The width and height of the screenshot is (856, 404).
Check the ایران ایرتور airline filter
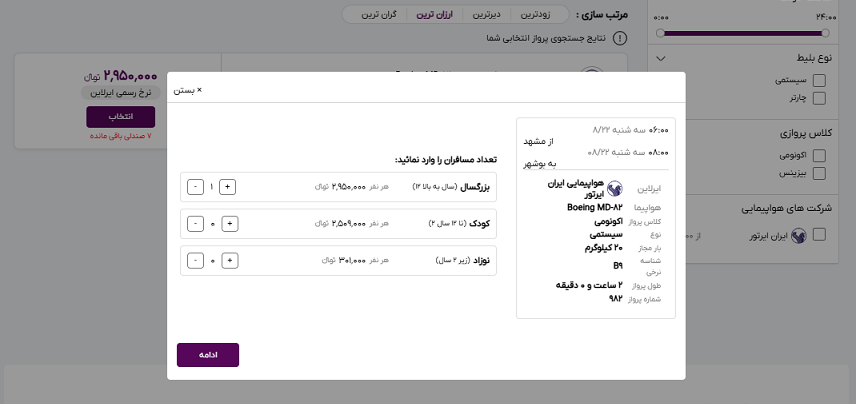[x=819, y=235]
